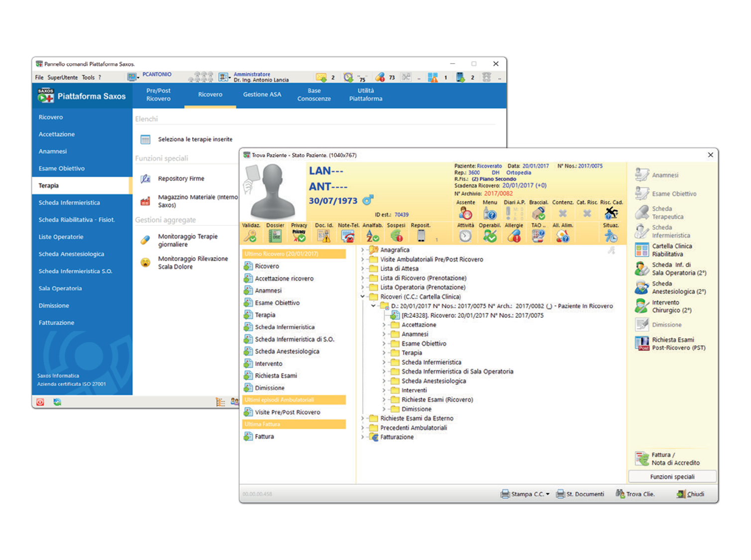The width and height of the screenshot is (751, 560).
Task: Click the Analfab. icon
Action: (372, 236)
